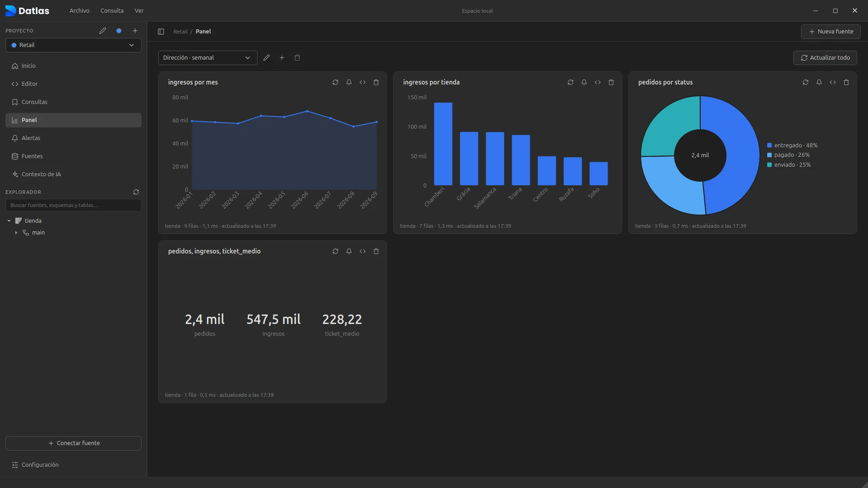This screenshot has height=488, width=868.
Task: Collapse the 'tienda' source tree node
Action: click(x=9, y=221)
